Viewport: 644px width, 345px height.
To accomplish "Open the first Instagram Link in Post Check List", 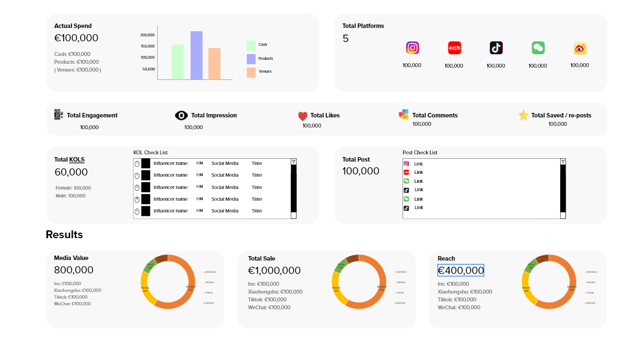I will coord(418,164).
